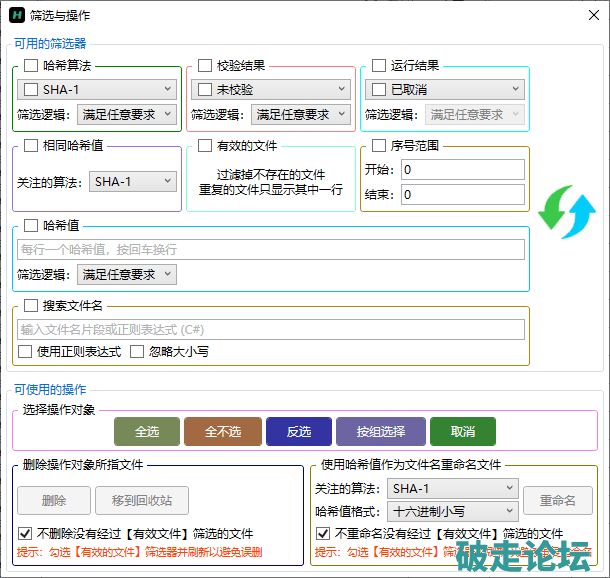Image resolution: width=610 pixels, height=578 pixels.
Task: Click the purple 按组选择 button
Action: [x=379, y=432]
